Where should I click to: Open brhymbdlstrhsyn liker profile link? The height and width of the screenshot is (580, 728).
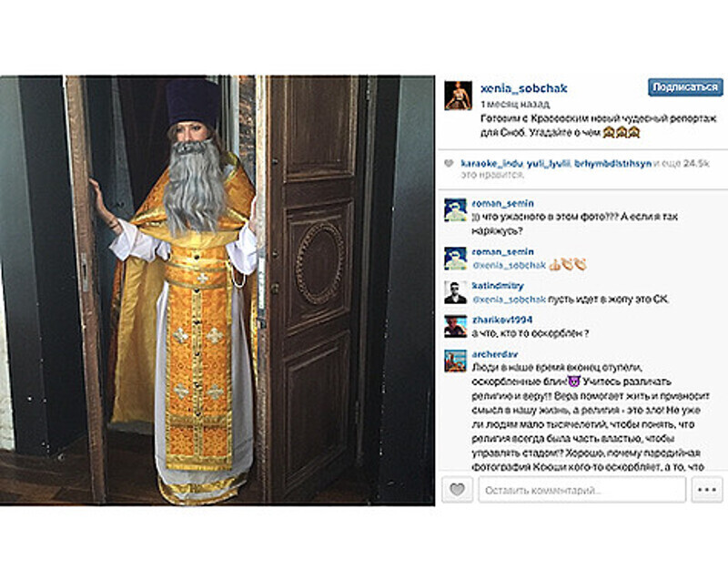[612, 164]
